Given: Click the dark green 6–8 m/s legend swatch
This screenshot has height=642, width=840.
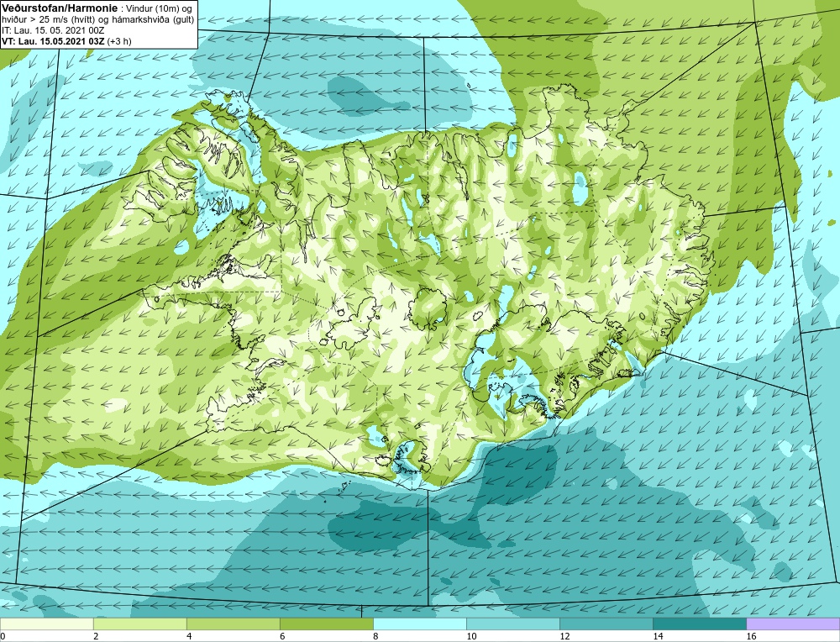Looking at the screenshot, I should pos(326,624).
